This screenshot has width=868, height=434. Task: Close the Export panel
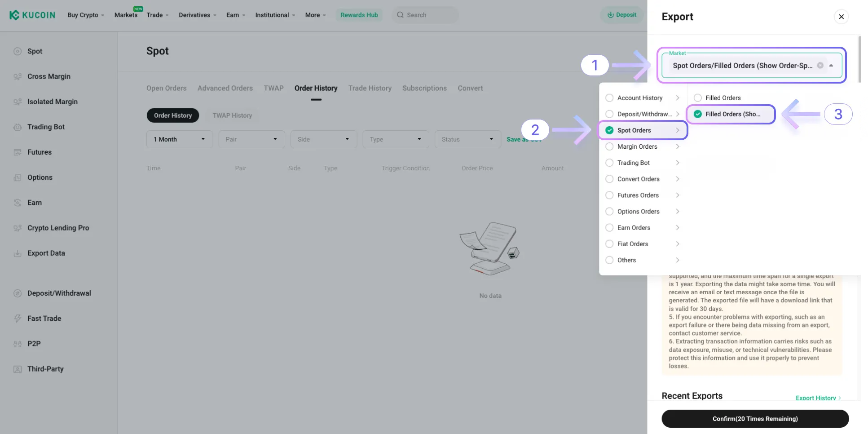click(x=841, y=17)
